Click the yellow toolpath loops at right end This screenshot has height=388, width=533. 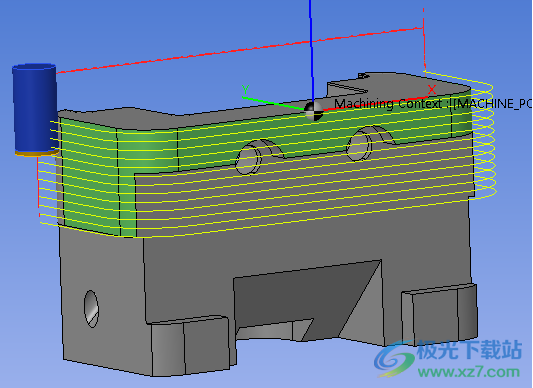pos(483,136)
